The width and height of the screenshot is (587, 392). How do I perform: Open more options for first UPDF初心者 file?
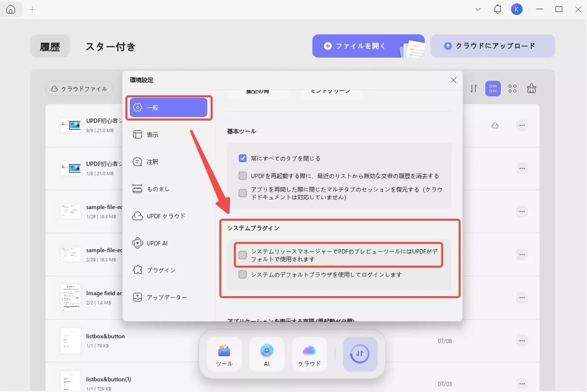coord(522,125)
